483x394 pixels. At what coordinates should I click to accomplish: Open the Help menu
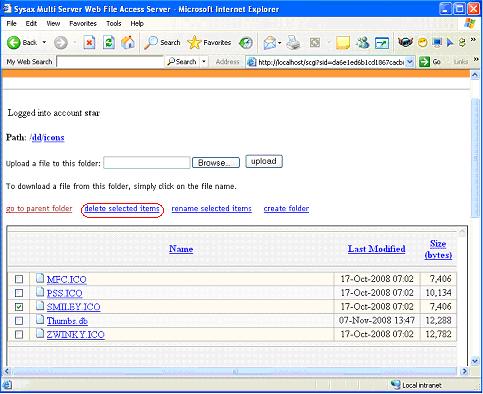(x=137, y=23)
